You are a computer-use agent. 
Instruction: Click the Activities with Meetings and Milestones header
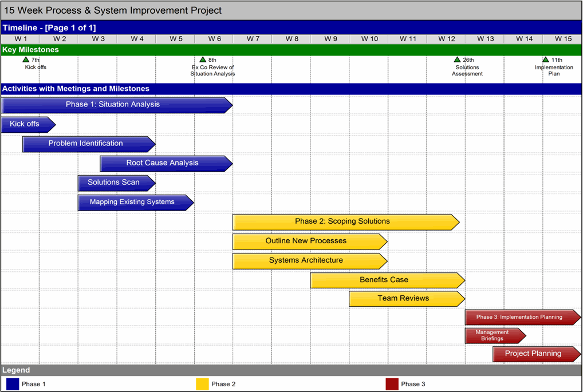click(291, 89)
